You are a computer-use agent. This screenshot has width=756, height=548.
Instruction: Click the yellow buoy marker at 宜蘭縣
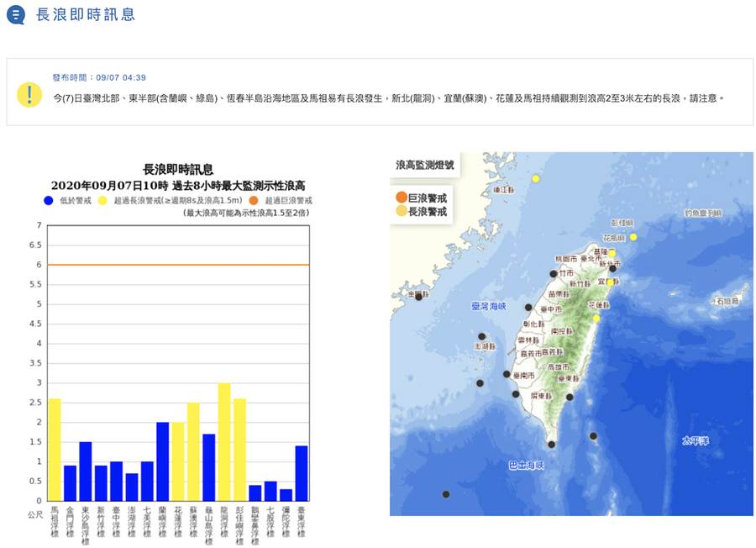click(x=610, y=282)
